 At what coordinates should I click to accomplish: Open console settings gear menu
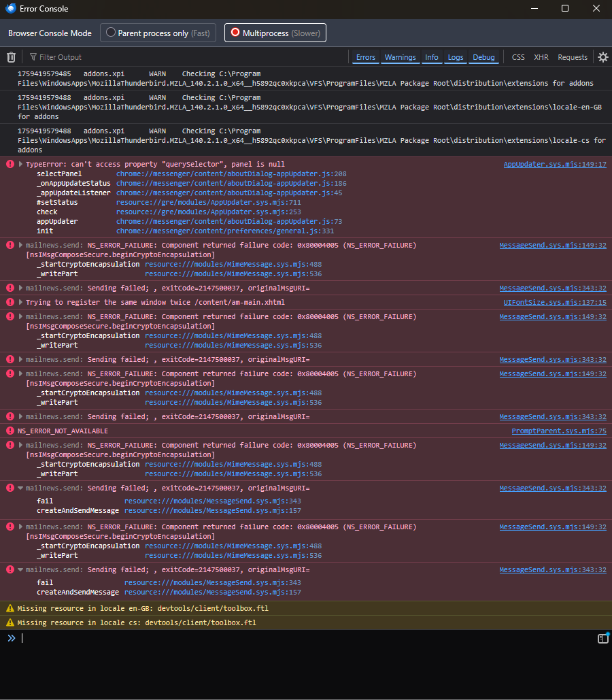602,57
